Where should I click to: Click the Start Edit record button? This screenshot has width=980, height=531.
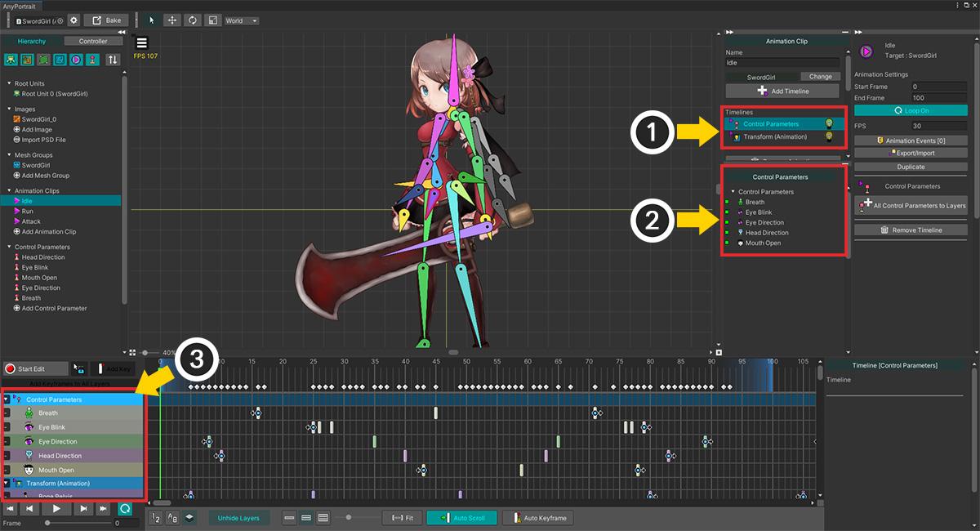click(x=34, y=369)
